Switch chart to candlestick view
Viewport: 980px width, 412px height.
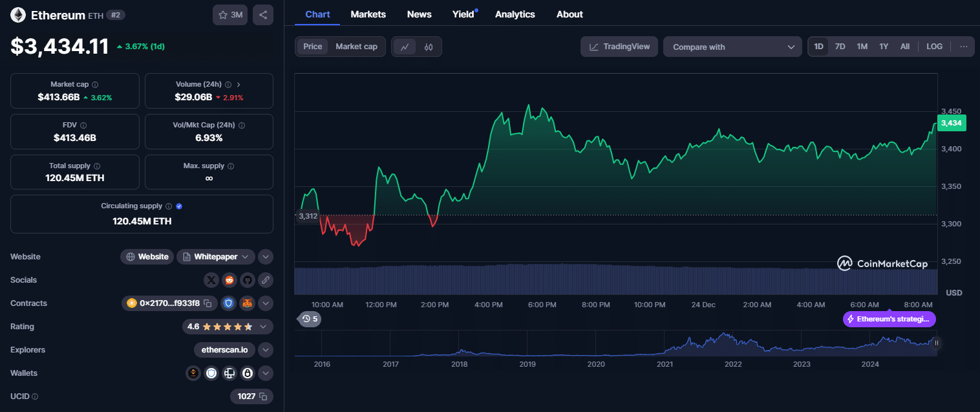pyautogui.click(x=429, y=47)
